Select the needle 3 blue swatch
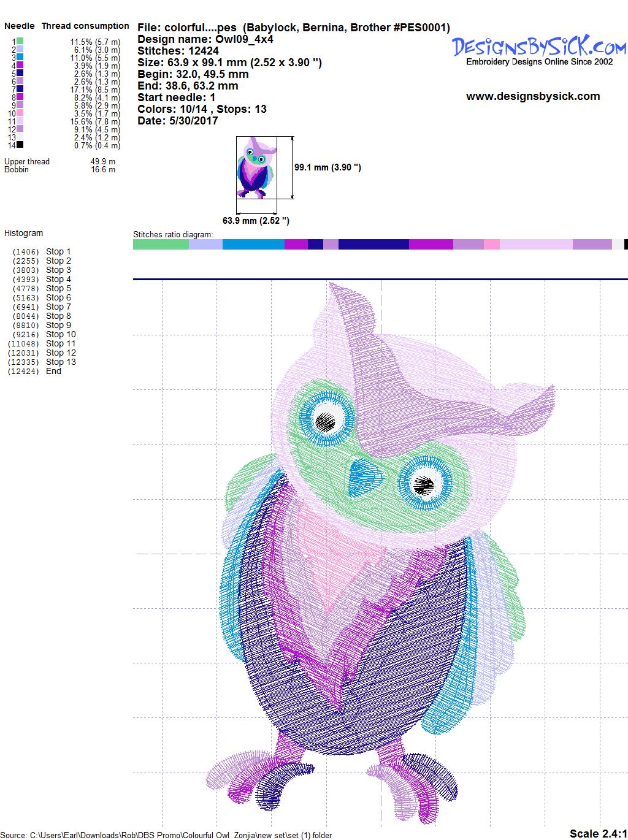 20,58
